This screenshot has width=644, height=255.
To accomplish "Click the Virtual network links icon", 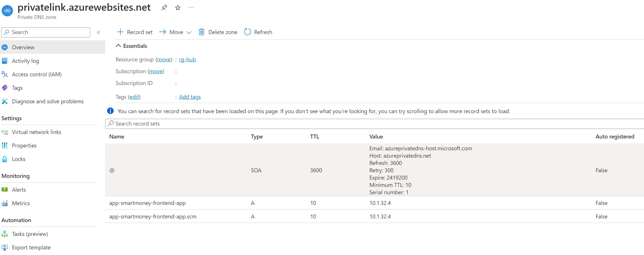I will (5, 132).
